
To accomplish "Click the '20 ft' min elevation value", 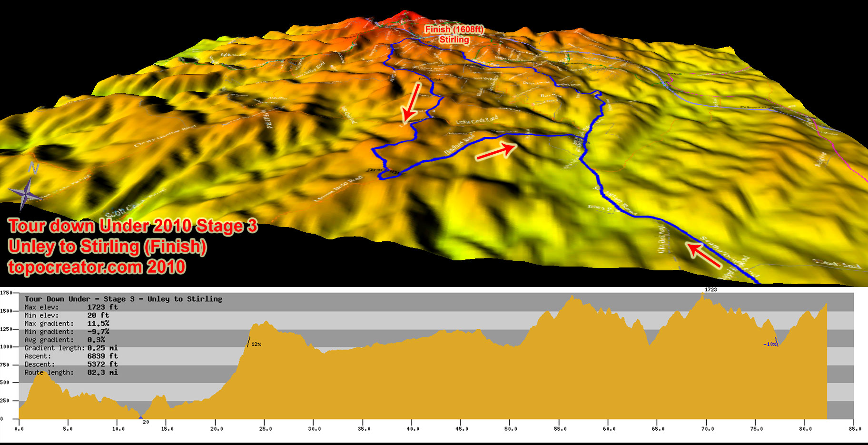I will [x=98, y=315].
